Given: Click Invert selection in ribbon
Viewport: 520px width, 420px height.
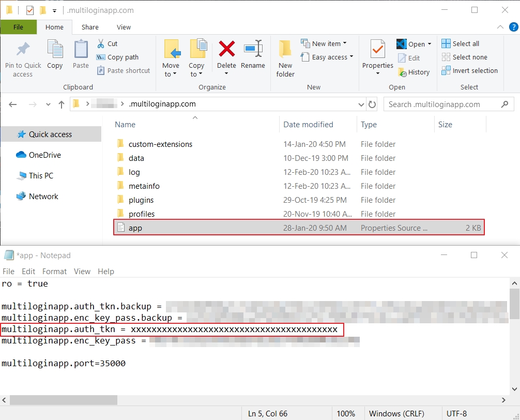Looking at the screenshot, I should click(469, 71).
